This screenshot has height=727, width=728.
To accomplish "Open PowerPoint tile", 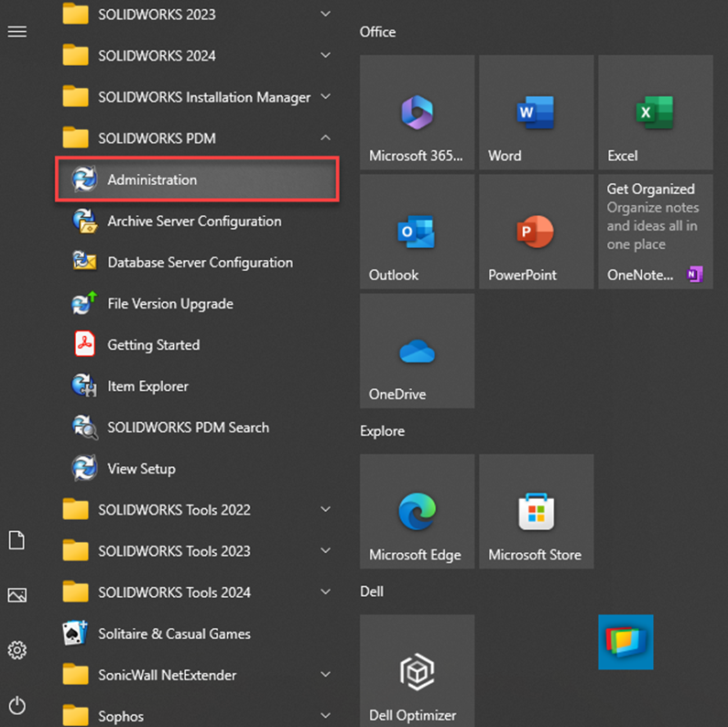I will tap(537, 232).
